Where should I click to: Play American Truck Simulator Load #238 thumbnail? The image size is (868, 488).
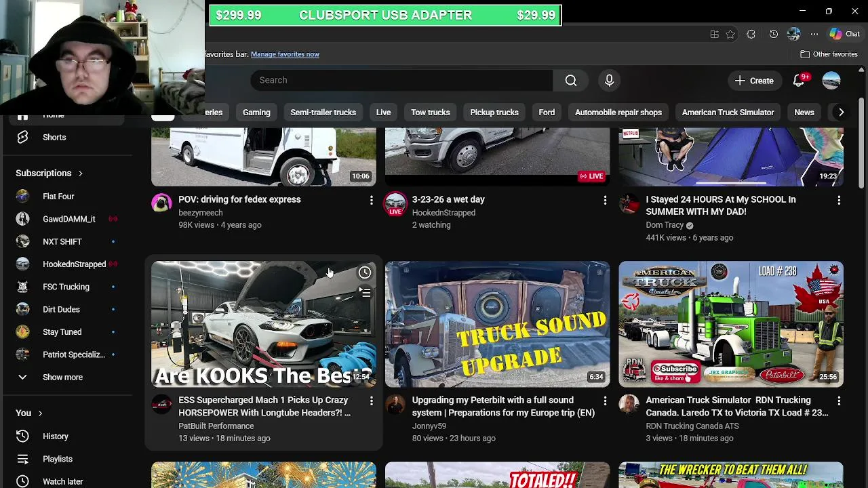731,324
